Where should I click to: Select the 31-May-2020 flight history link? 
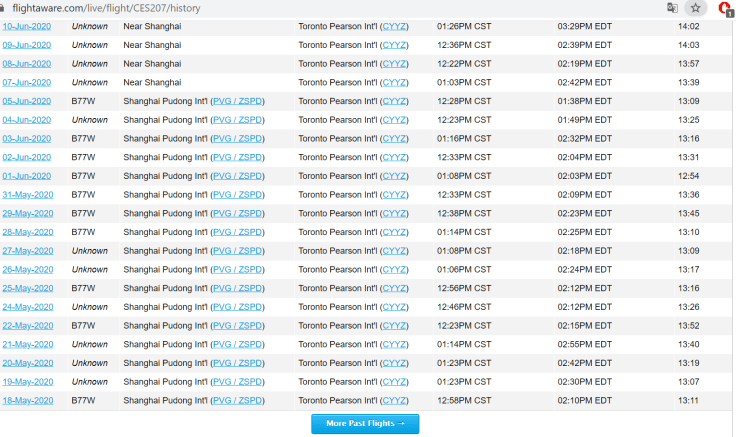(27, 194)
